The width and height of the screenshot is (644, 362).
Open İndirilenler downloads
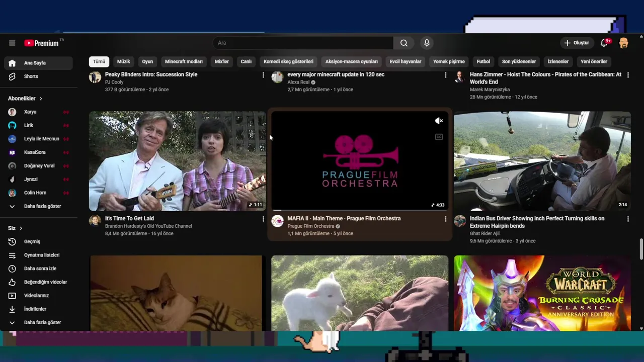click(x=39, y=309)
